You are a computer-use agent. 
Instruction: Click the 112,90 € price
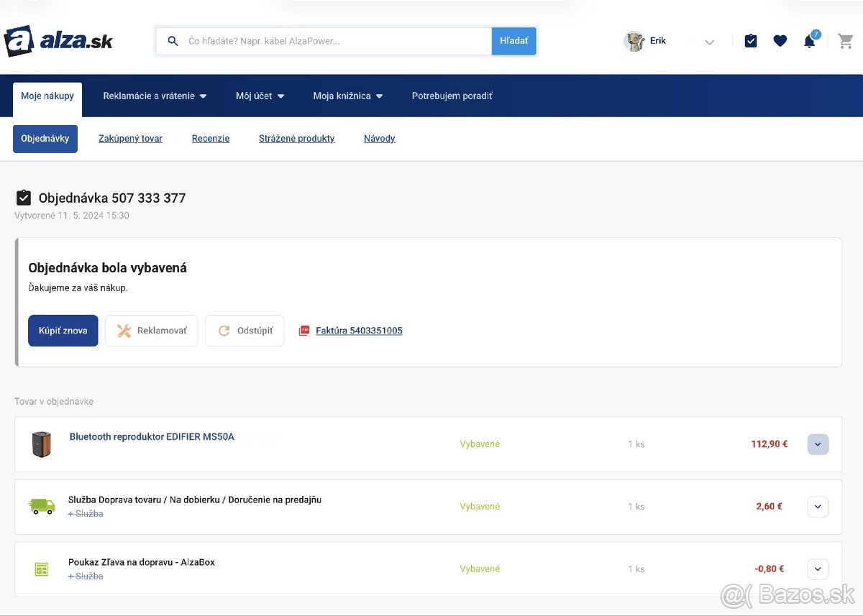[770, 444]
